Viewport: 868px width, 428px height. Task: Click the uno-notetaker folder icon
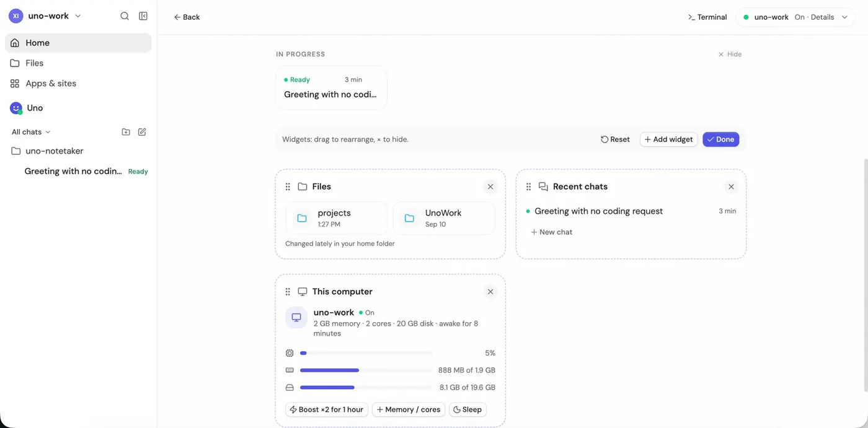click(16, 151)
